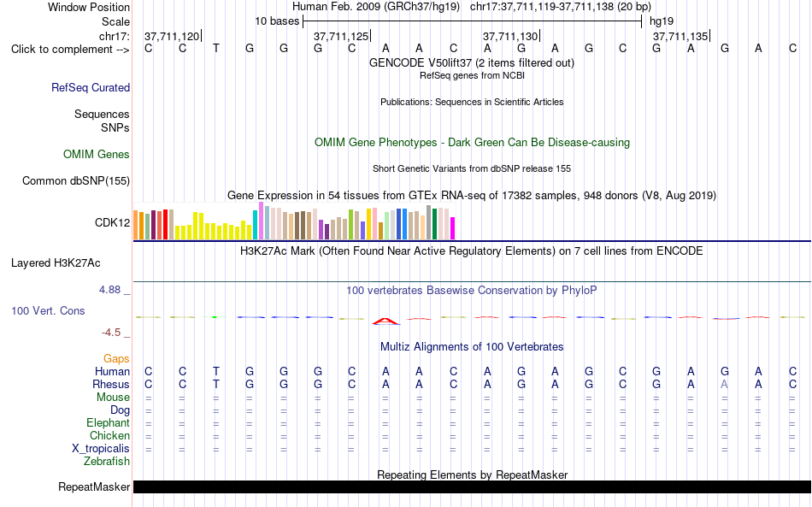Select the Mouse species label
Image resolution: width=812 pixels, height=507 pixels.
(x=114, y=398)
